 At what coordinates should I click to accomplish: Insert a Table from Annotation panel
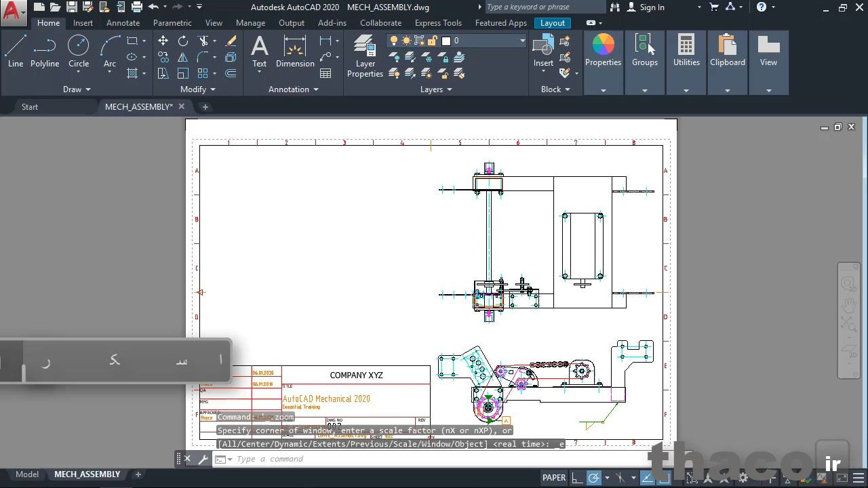coord(325,73)
